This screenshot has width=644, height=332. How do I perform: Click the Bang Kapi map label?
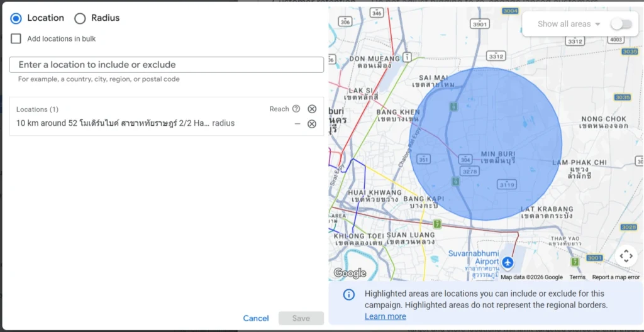[x=424, y=202]
